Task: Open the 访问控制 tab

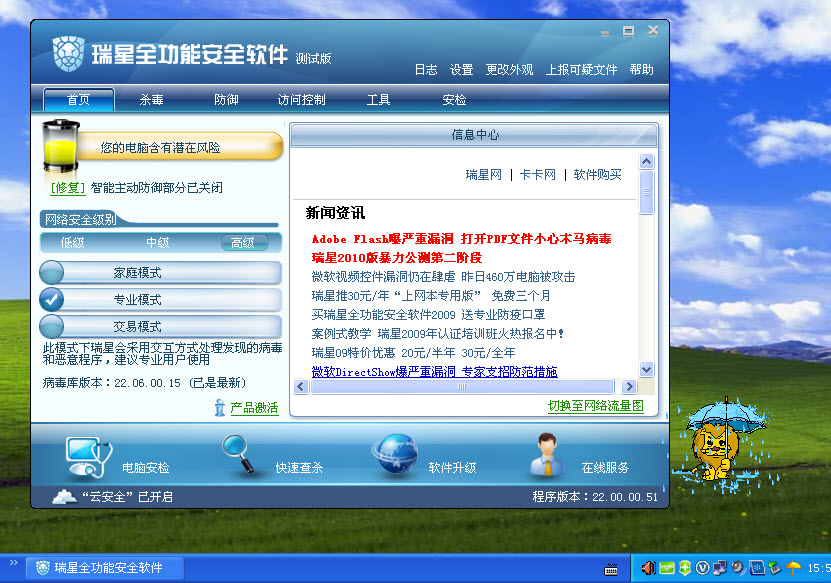Action: pyautogui.click(x=302, y=100)
